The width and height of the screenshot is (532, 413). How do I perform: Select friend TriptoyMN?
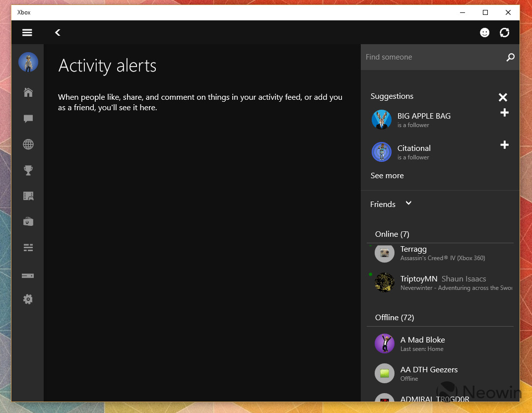(440, 282)
